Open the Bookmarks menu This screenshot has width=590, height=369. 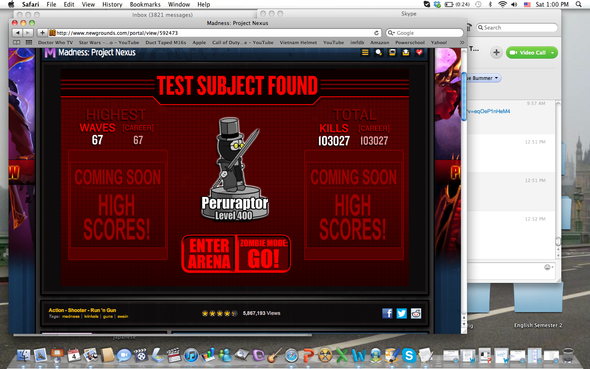(x=145, y=5)
